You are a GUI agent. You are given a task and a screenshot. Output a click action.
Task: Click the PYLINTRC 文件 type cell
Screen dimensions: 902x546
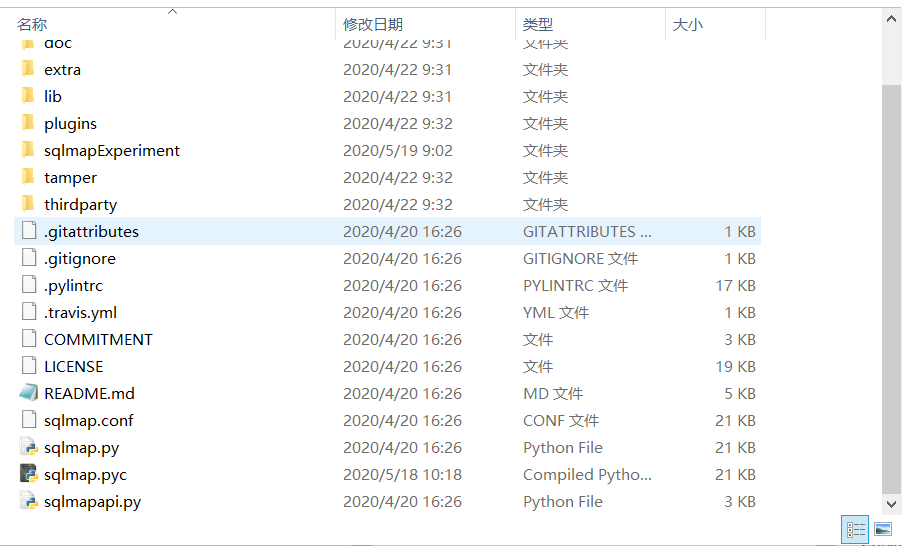click(575, 285)
